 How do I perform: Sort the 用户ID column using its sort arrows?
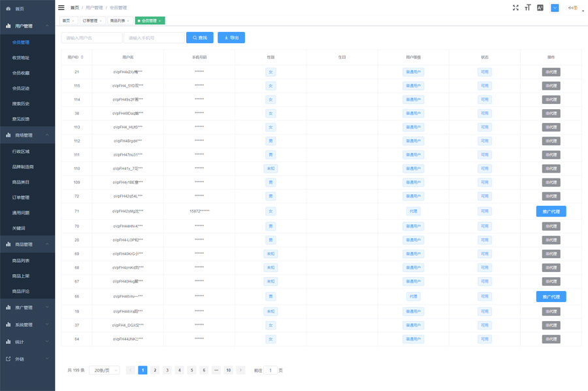[x=82, y=58]
